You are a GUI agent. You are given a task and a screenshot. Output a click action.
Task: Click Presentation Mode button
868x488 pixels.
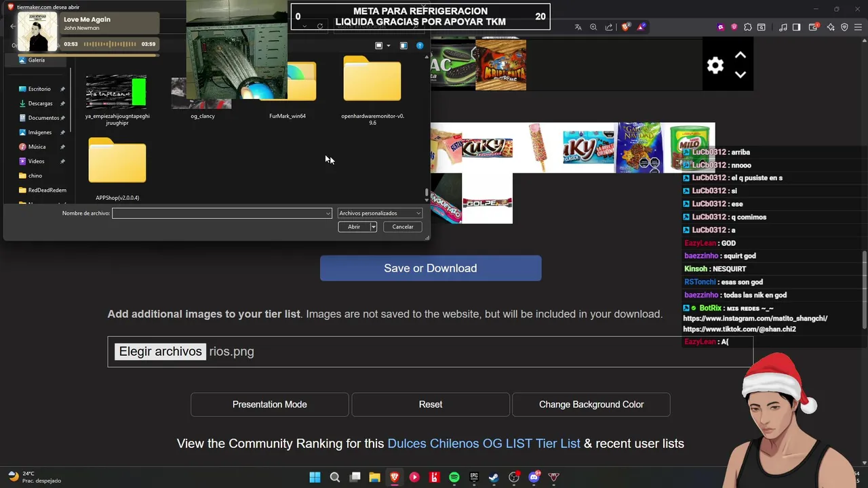click(270, 405)
